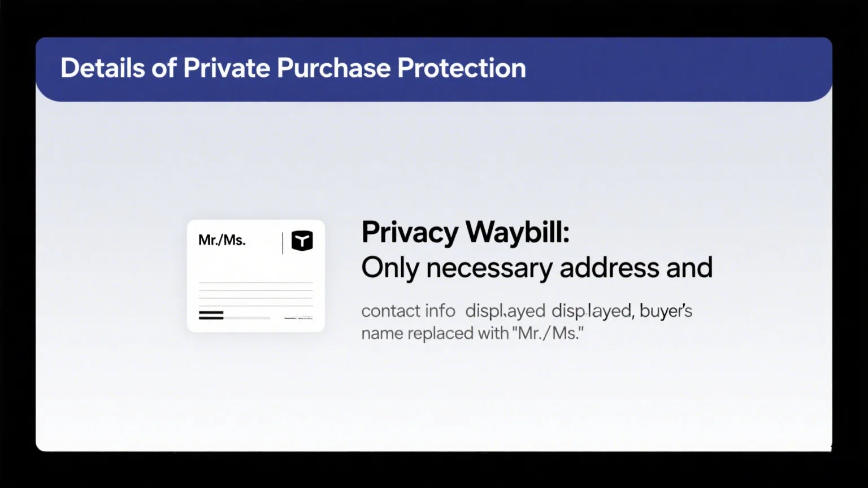Click the light gray bar on the waybill
This screenshot has height=488, width=868.
point(247,318)
